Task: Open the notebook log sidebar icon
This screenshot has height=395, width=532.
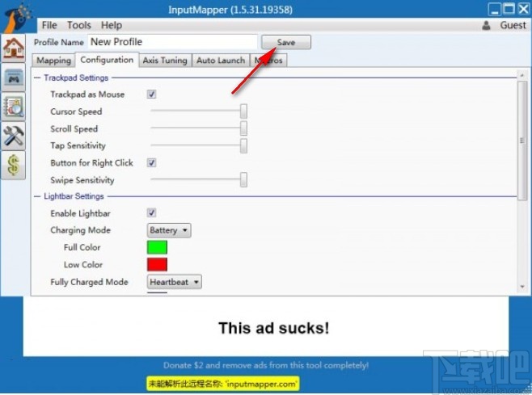Action: pos(13,107)
